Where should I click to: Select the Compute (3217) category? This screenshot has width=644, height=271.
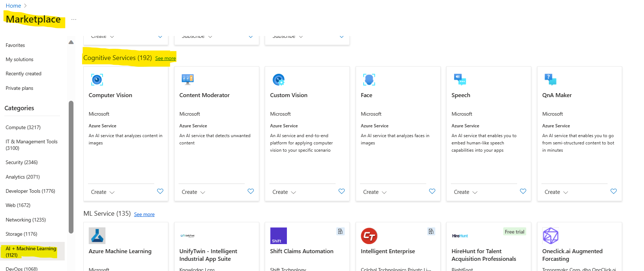pyautogui.click(x=23, y=128)
